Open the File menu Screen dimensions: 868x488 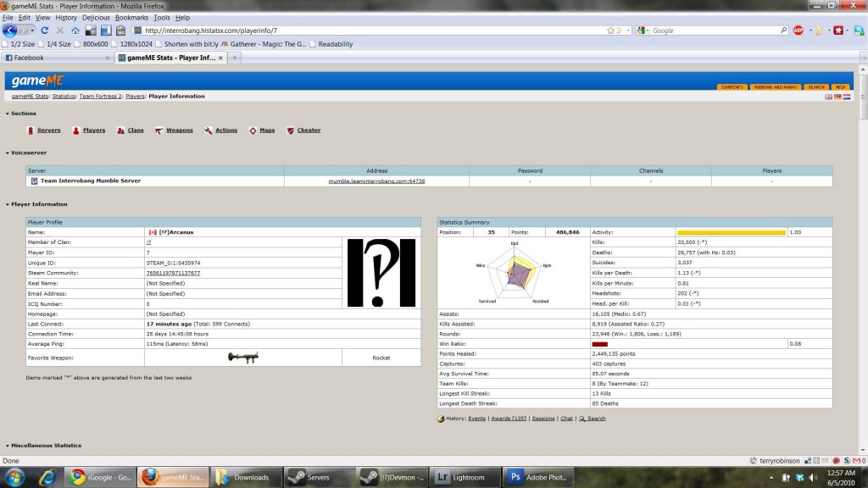[8, 18]
